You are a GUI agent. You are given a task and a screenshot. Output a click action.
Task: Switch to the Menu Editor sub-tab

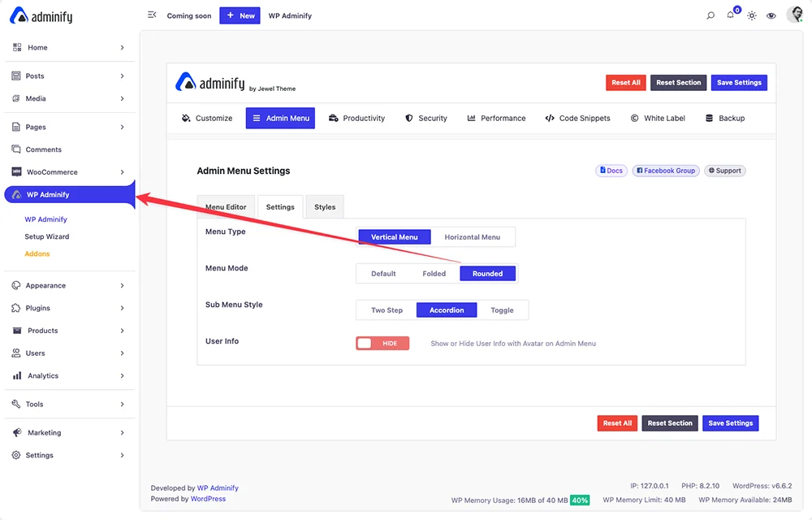point(226,207)
